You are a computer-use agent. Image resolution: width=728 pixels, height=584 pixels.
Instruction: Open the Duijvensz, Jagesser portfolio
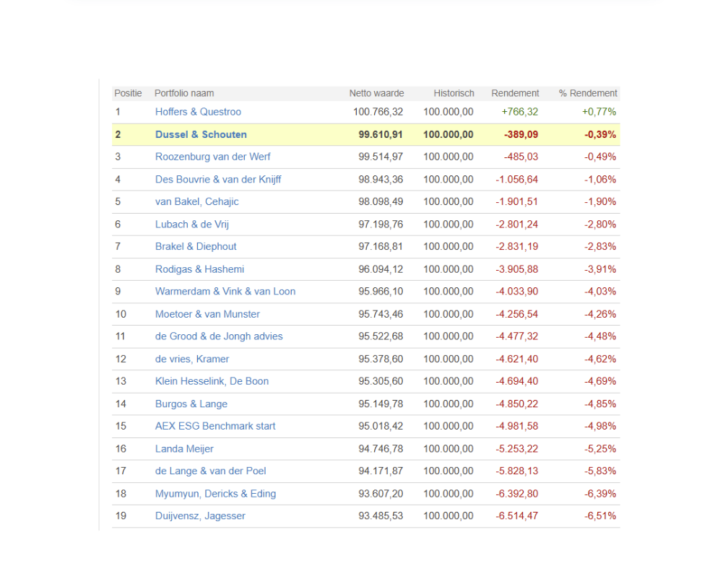click(x=200, y=516)
